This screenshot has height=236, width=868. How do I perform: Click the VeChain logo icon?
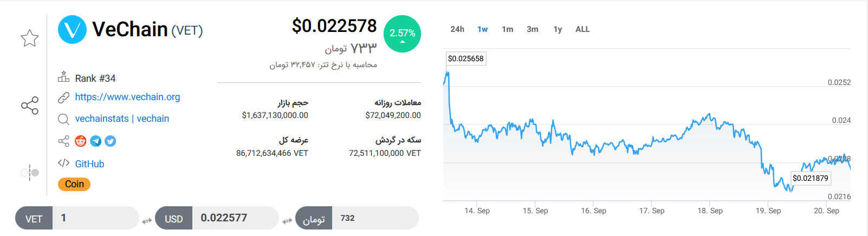click(72, 29)
